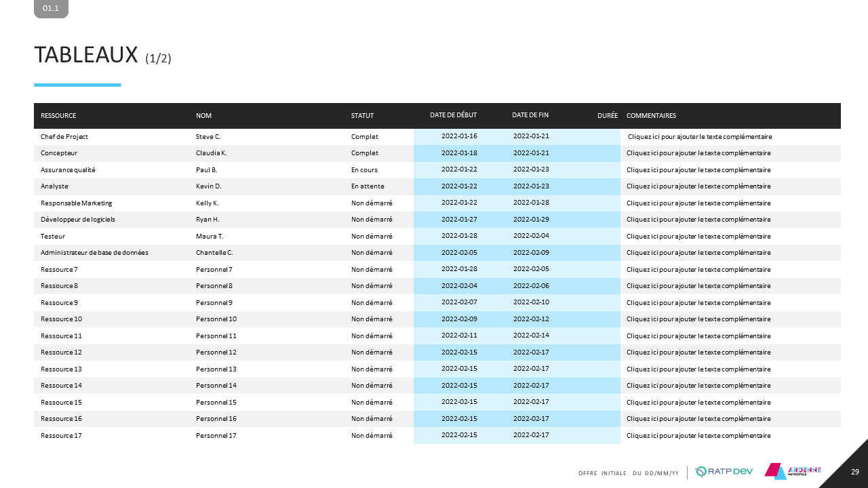Image resolution: width=868 pixels, height=488 pixels.
Task: Click start date 2022-02-07
Action: point(459,302)
